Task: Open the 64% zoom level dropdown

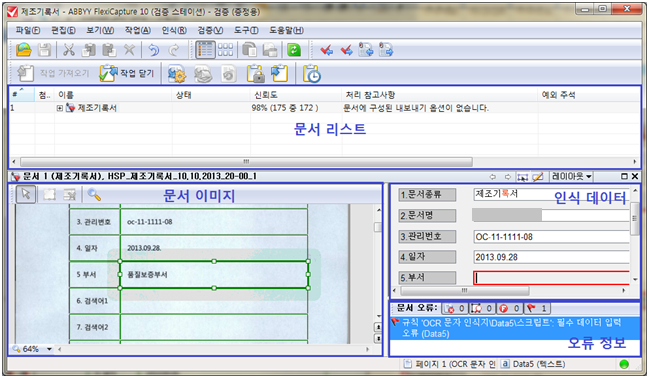Action: pos(49,349)
